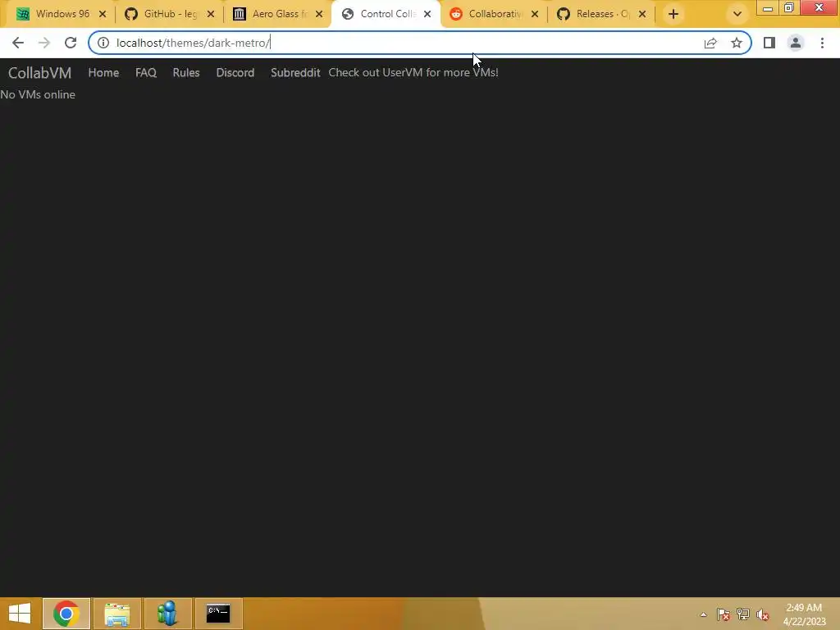Go to Home nav link
The image size is (840, 630).
[x=103, y=72]
